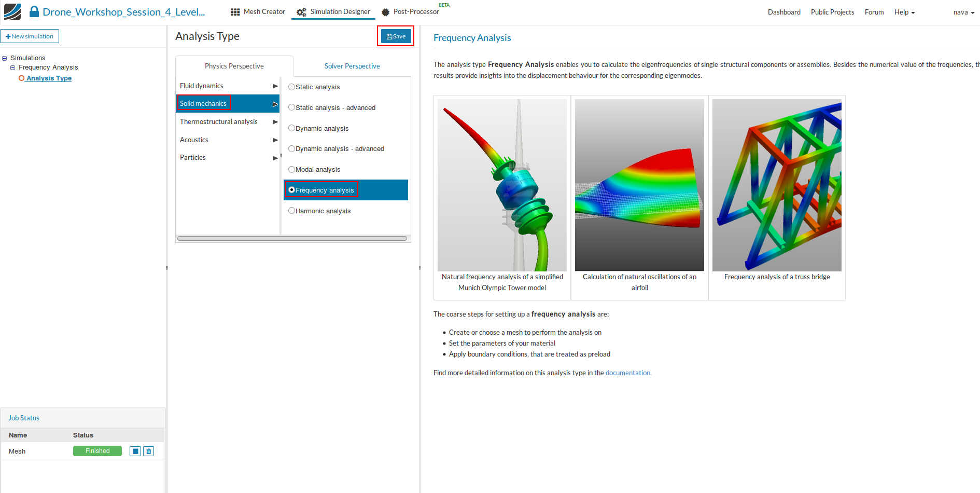Expand the Particles arrow

[x=275, y=158]
